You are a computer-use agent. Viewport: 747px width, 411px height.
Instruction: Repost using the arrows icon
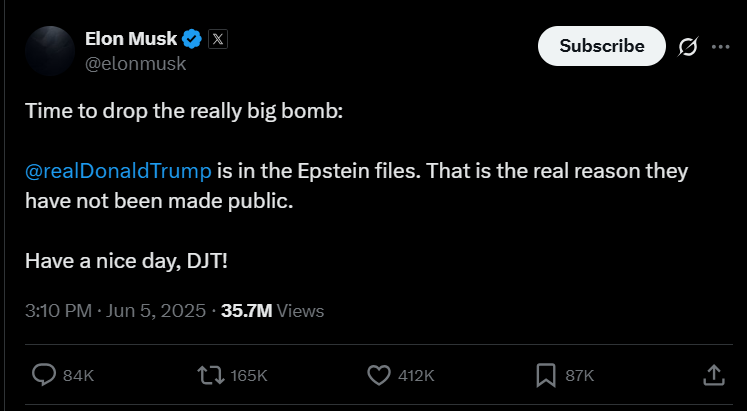(211, 375)
